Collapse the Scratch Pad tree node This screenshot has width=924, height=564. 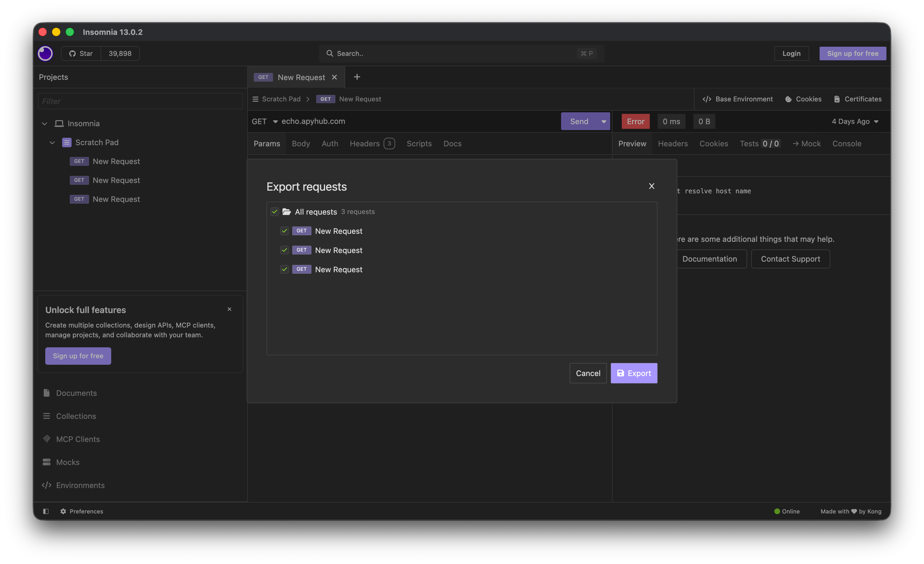click(53, 142)
